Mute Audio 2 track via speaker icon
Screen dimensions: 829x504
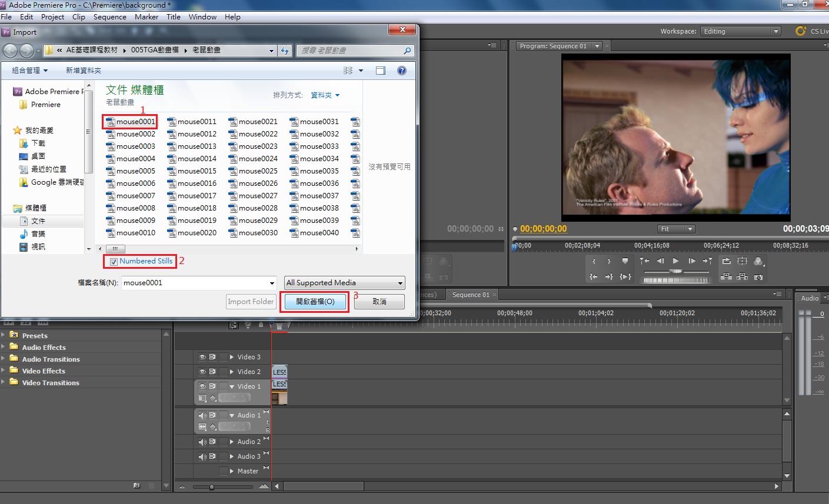[x=202, y=442]
